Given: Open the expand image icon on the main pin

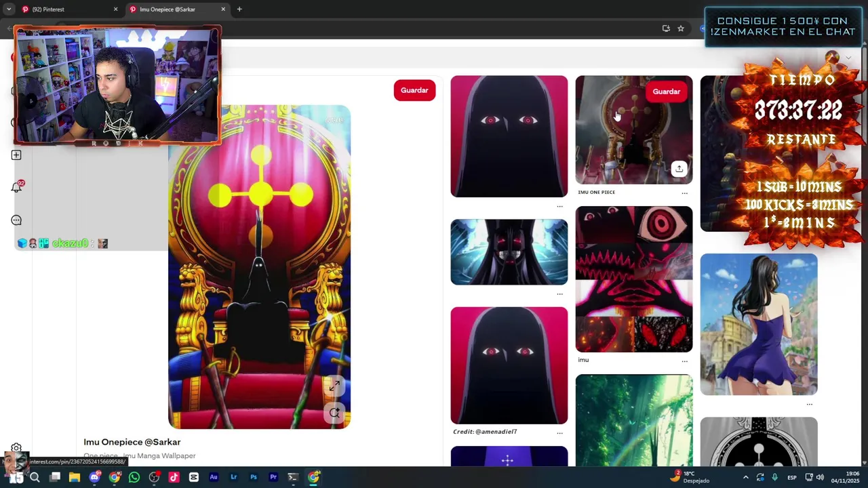Looking at the screenshot, I should click(334, 386).
